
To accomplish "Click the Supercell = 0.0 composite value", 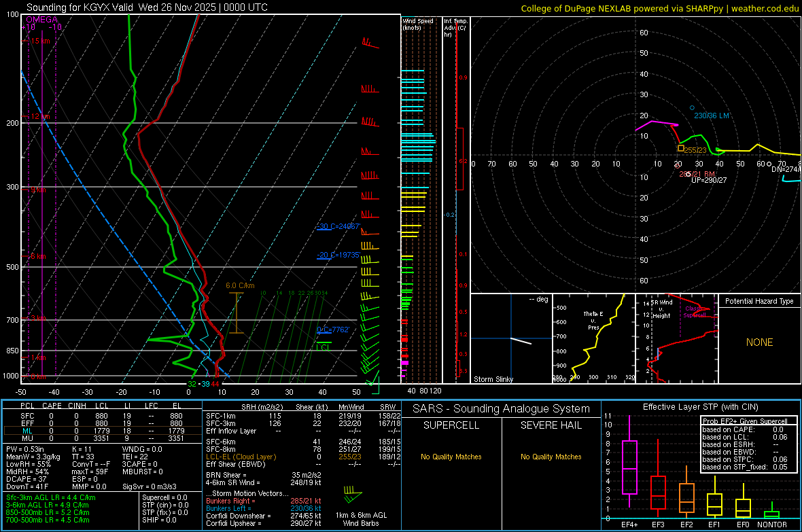I will pyautogui.click(x=164, y=497).
